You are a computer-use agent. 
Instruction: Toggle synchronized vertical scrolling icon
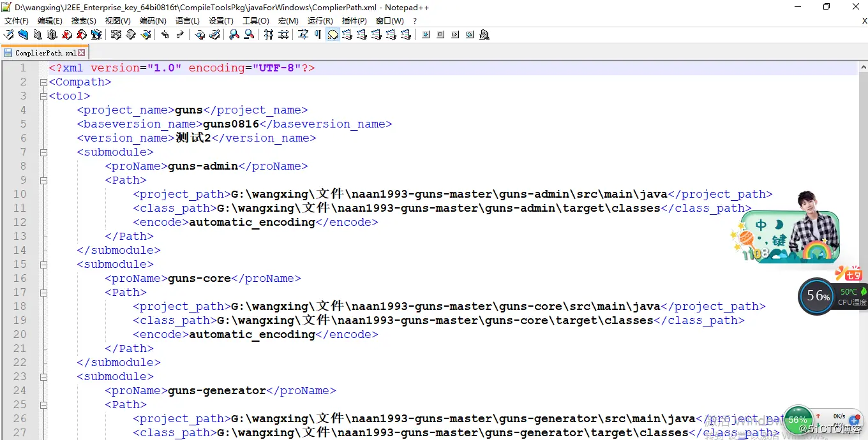pos(269,34)
